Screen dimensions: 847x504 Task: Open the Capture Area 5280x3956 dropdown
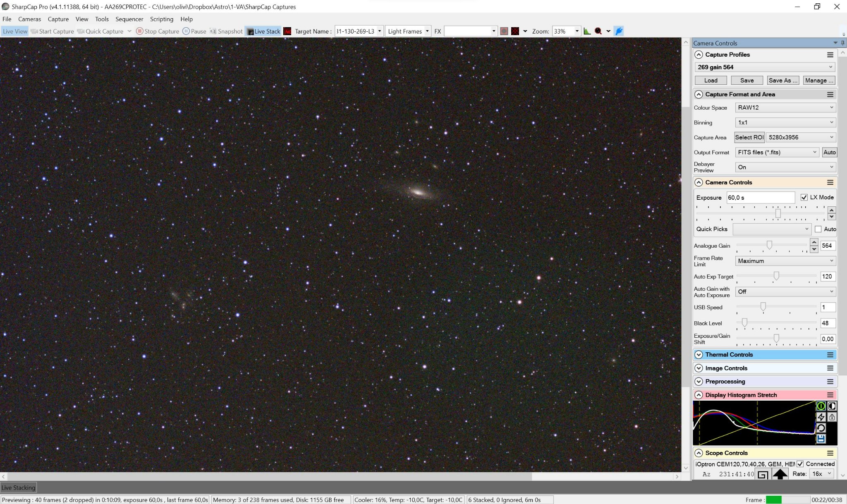801,137
